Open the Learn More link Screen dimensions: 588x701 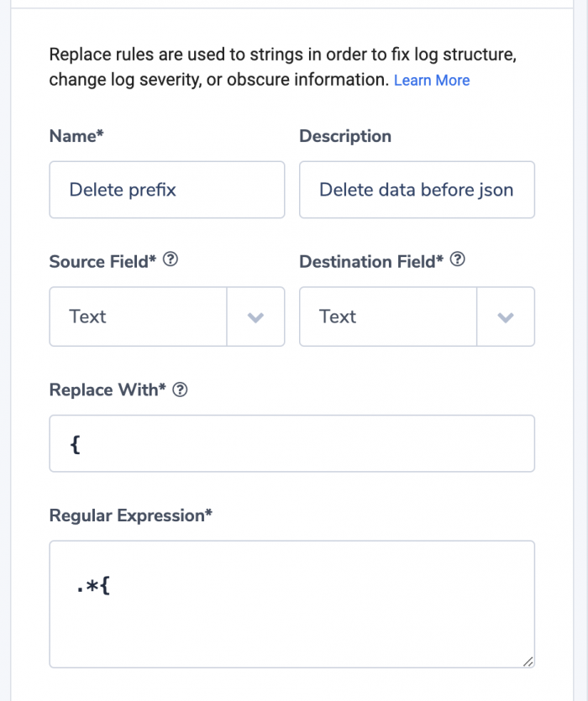(x=432, y=80)
